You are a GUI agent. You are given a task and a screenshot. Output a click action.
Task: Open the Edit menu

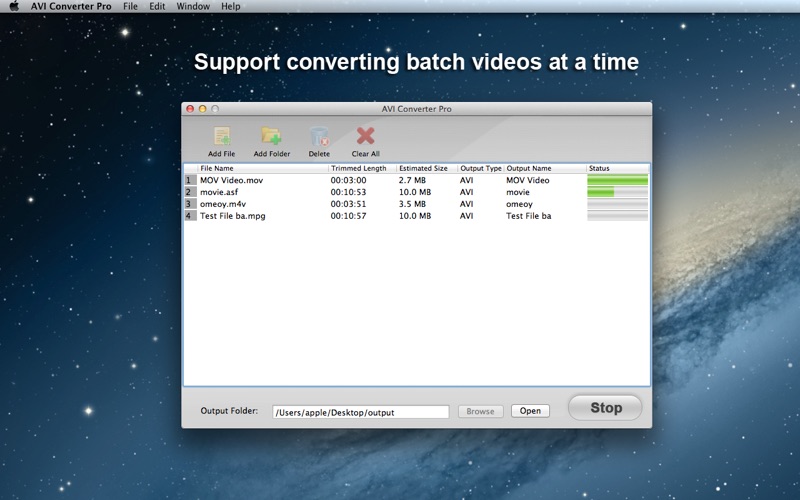tap(157, 6)
